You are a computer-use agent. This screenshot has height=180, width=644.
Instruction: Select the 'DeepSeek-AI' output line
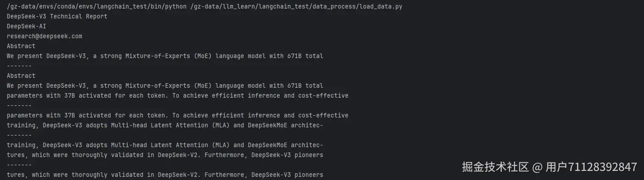point(27,27)
